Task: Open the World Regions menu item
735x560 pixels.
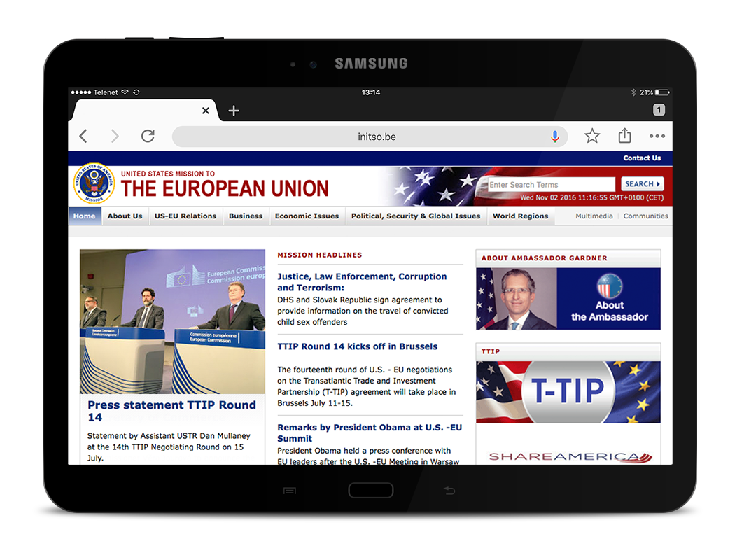Action: pos(520,216)
